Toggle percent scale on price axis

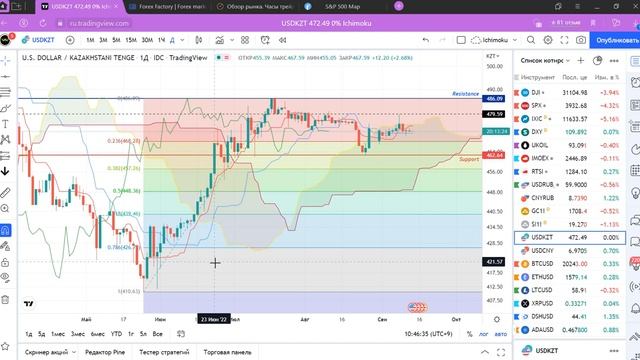pos(469,334)
